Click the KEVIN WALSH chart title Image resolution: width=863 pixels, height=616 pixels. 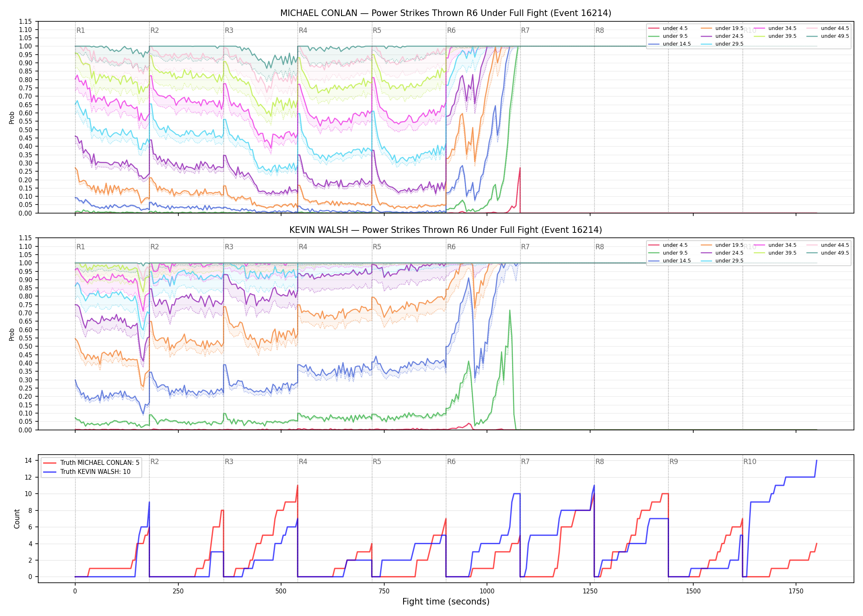click(445, 230)
